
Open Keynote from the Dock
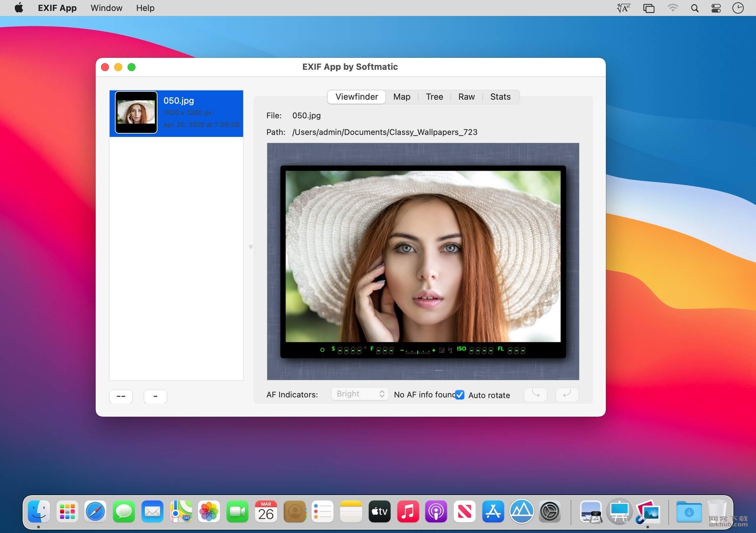(619, 511)
